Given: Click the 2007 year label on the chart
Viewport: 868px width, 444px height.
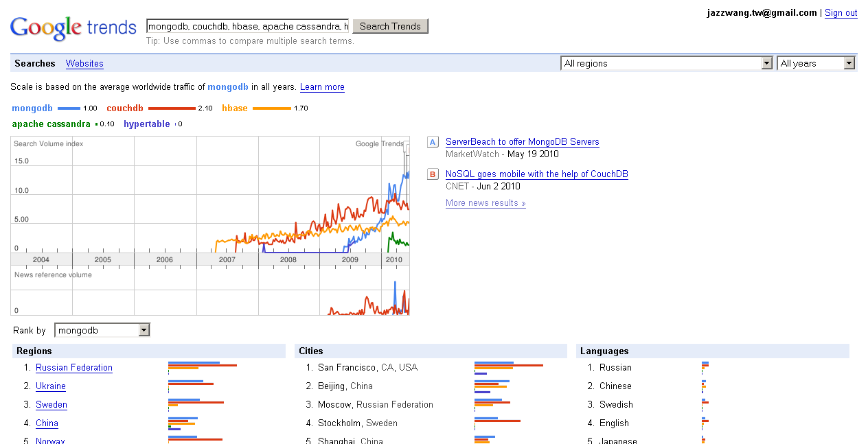Looking at the screenshot, I should click(x=227, y=260).
